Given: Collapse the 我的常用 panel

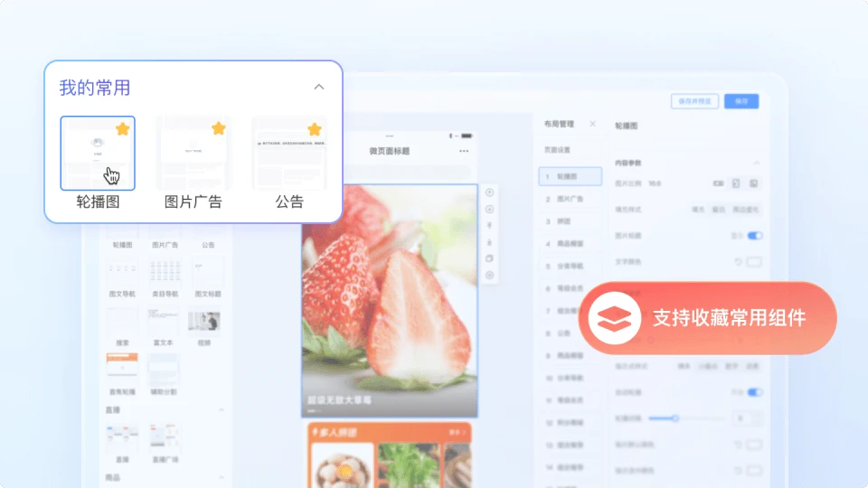Looking at the screenshot, I should click(319, 87).
